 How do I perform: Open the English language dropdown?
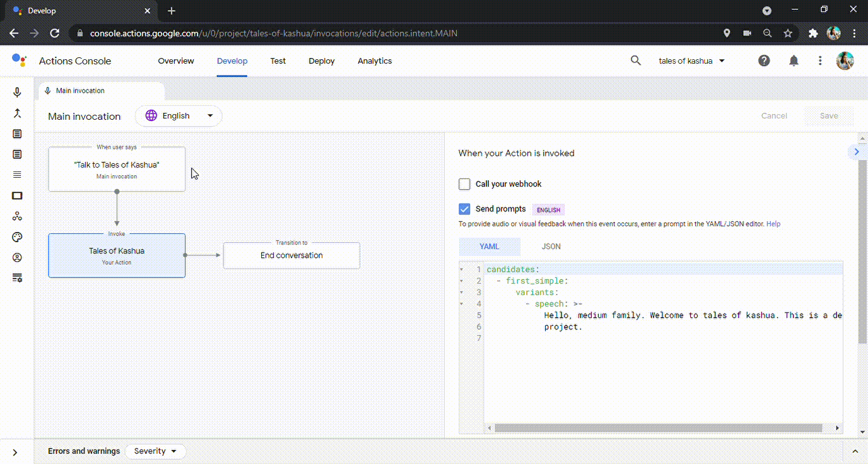pos(179,116)
